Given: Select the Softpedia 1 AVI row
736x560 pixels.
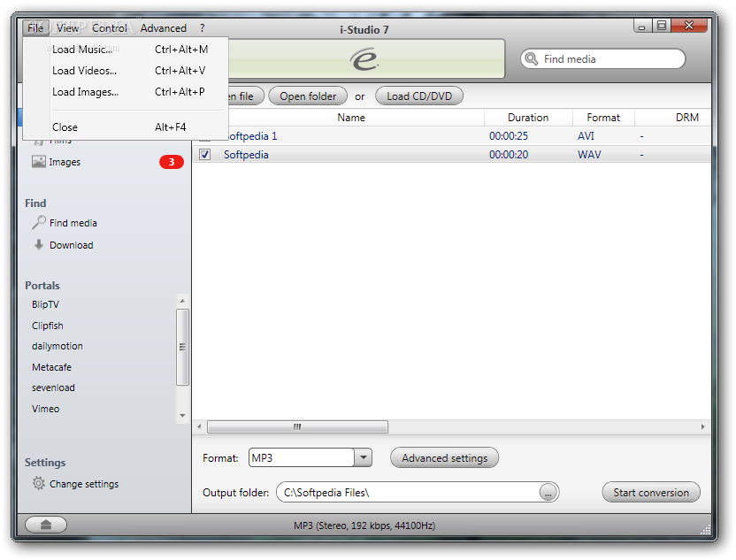Looking at the screenshot, I should [451, 136].
